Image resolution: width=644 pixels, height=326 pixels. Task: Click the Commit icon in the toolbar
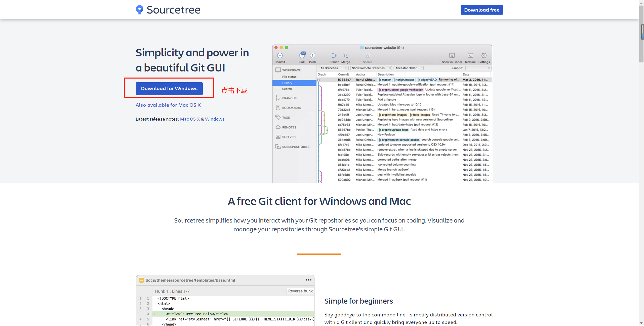pos(280,55)
